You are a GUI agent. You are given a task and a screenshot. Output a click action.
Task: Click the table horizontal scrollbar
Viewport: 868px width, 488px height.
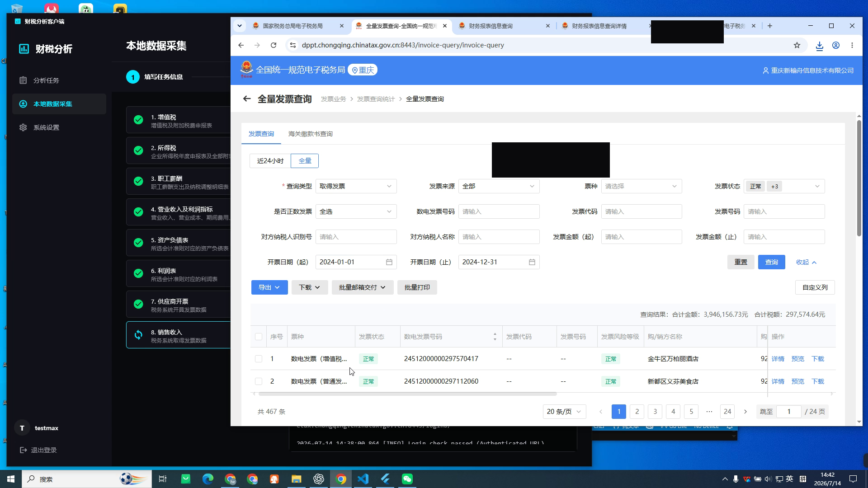click(407, 394)
